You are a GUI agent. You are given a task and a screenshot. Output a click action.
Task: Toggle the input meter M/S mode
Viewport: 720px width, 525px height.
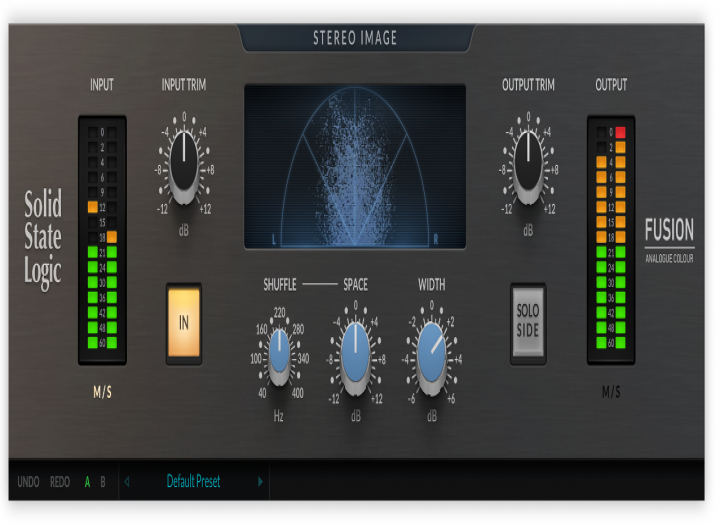coord(102,392)
